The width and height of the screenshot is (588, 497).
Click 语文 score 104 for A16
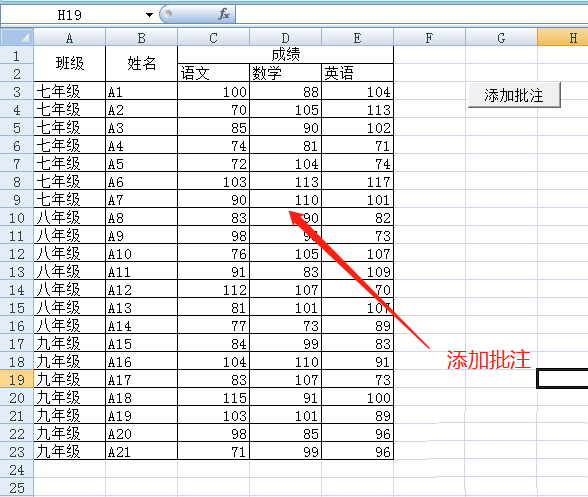coord(213,362)
